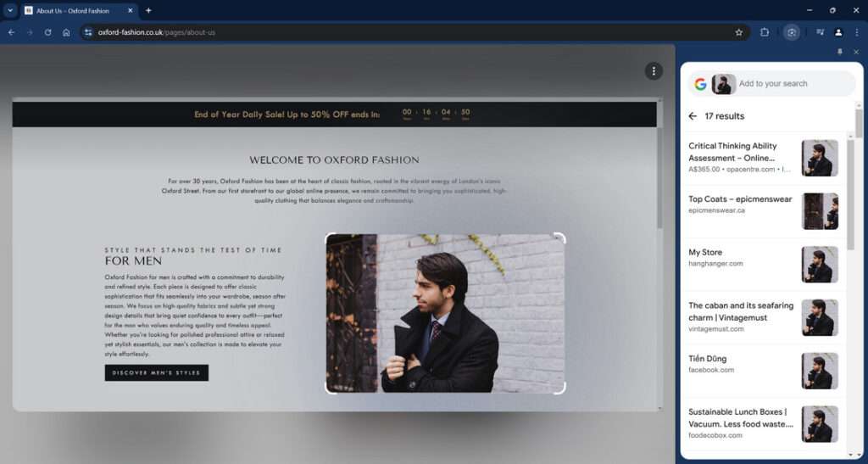Reload the page with the refresh icon
Viewport: 868px width, 464px height.
(47, 33)
